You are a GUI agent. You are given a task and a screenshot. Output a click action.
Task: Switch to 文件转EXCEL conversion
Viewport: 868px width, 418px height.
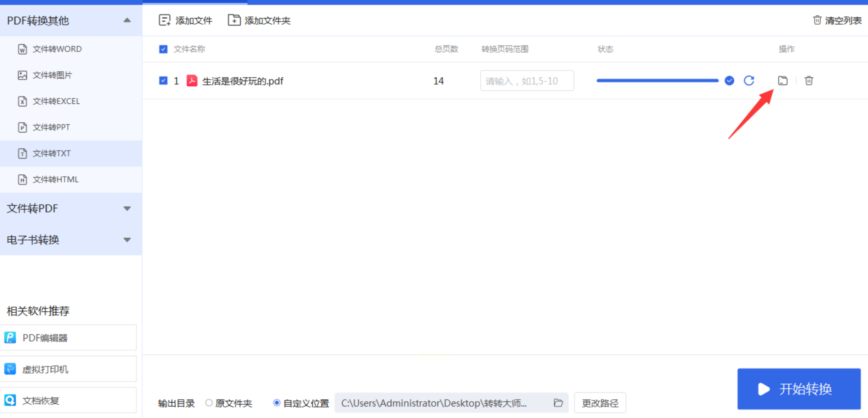point(56,101)
